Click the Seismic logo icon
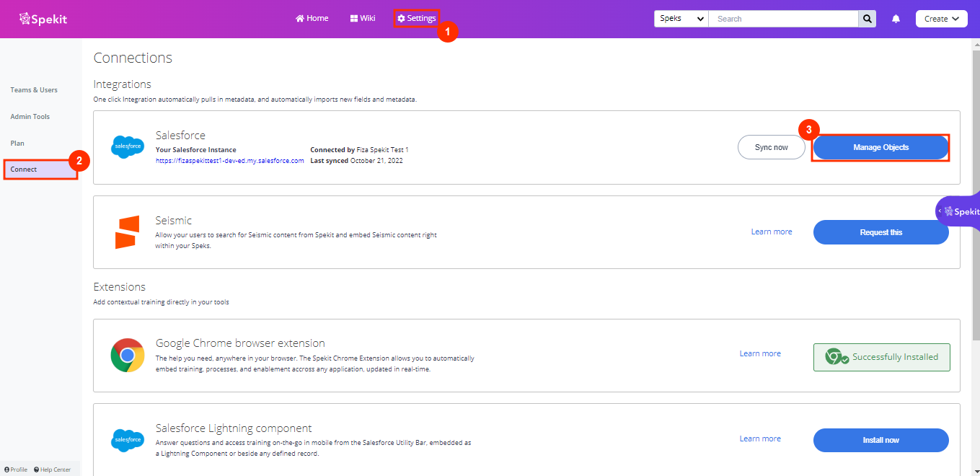This screenshot has width=980, height=476. pos(127,232)
